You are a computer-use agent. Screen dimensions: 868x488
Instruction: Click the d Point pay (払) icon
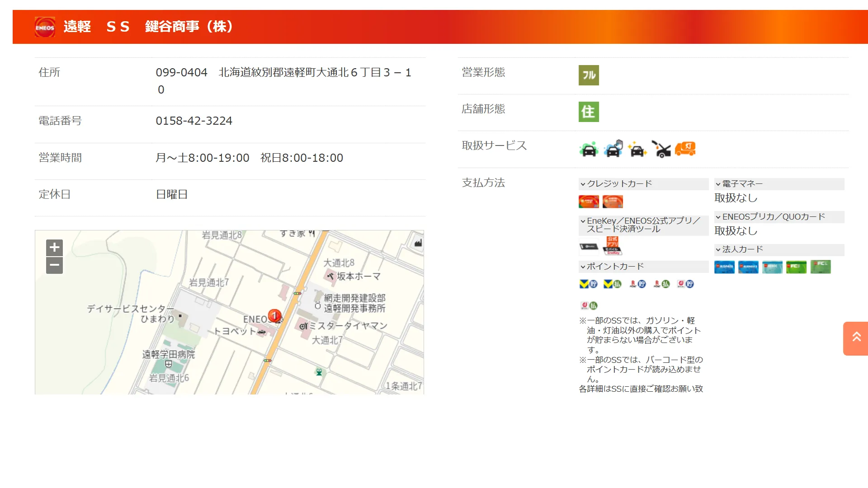click(x=589, y=305)
